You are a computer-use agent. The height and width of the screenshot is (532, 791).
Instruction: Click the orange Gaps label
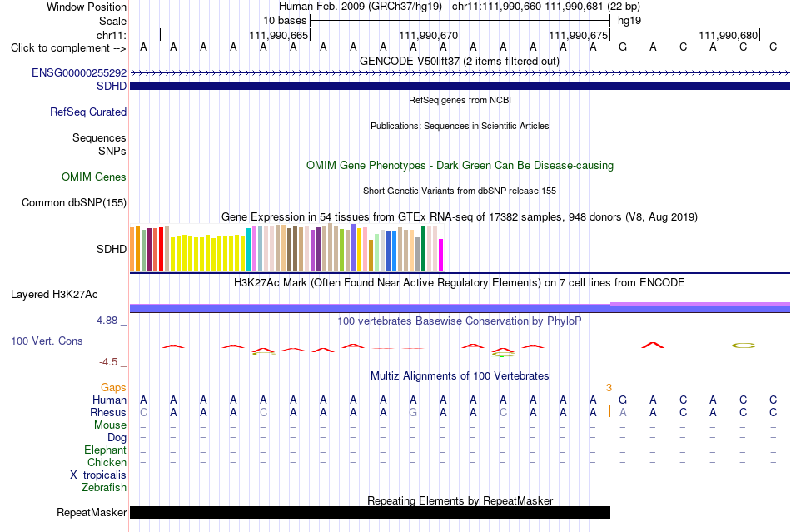pos(113,387)
